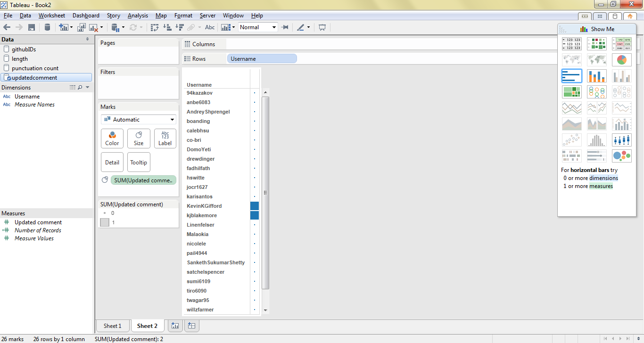Toggle Presentation Mode icon in toolbar

tap(322, 27)
